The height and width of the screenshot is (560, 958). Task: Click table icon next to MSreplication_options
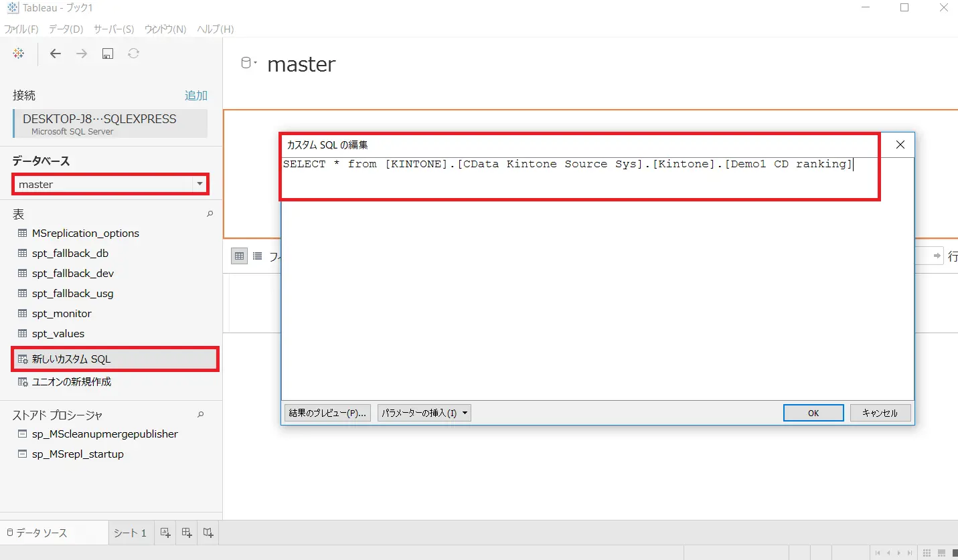click(22, 234)
